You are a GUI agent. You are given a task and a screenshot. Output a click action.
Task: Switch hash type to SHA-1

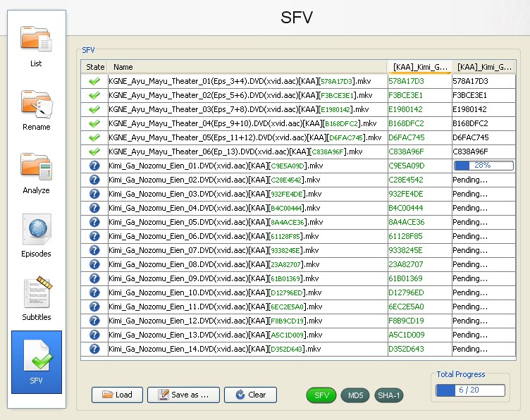(388, 395)
